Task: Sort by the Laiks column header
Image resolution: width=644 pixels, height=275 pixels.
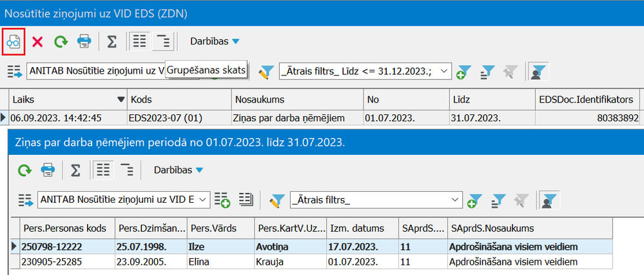Action: coord(68,99)
